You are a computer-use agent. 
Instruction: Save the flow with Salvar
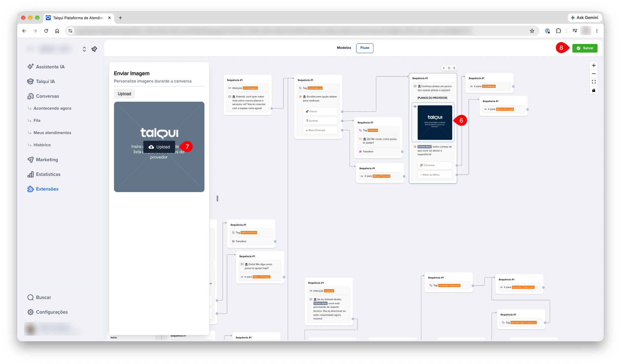pos(585,48)
